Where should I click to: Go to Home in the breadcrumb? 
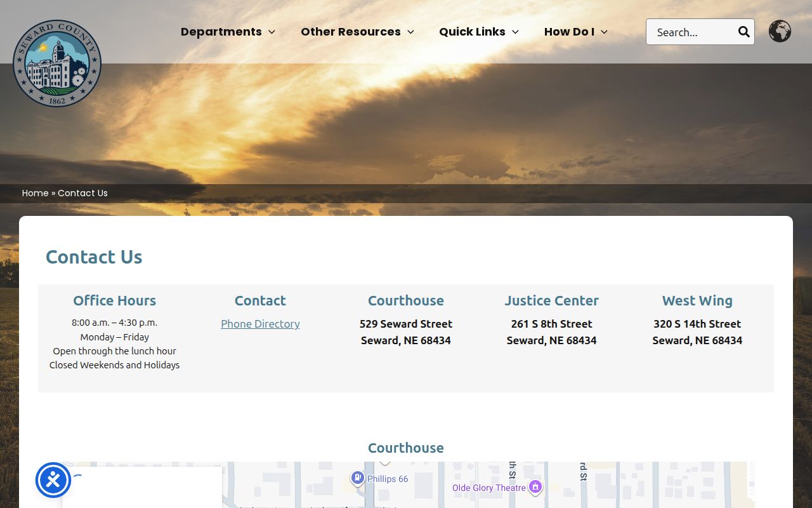pyautogui.click(x=35, y=193)
